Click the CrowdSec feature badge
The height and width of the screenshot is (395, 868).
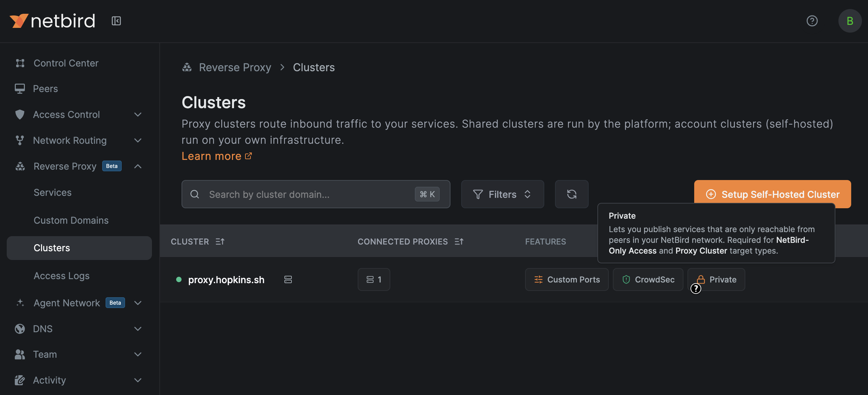(x=647, y=279)
